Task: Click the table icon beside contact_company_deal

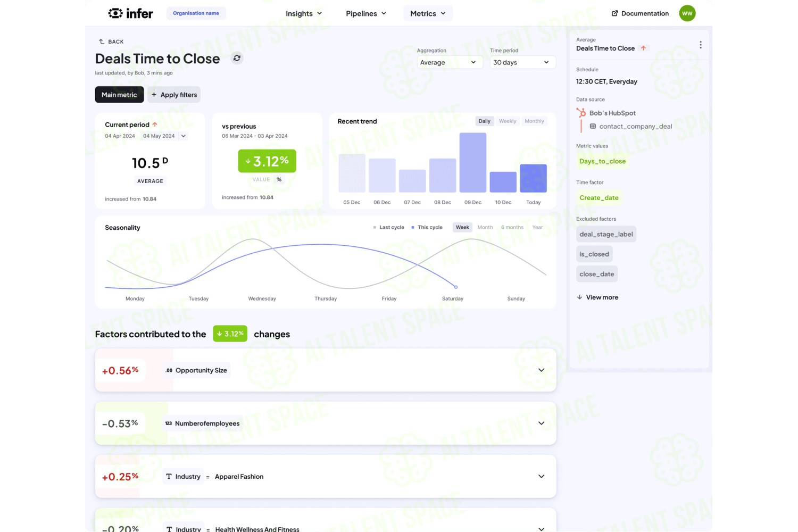Action: coord(593,127)
